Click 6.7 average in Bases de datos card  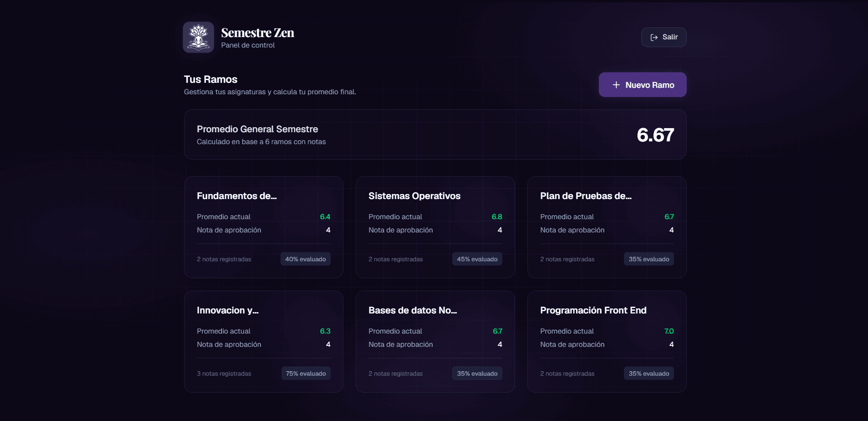coord(497,331)
